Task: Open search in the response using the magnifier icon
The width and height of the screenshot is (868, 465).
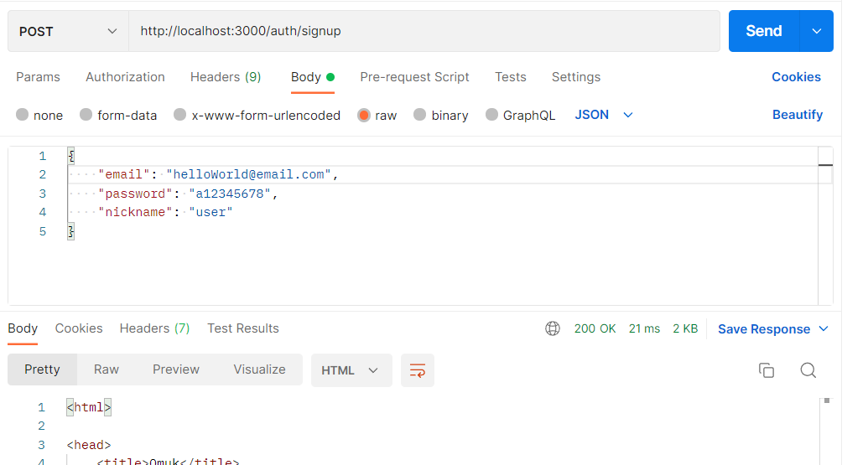Action: click(808, 369)
